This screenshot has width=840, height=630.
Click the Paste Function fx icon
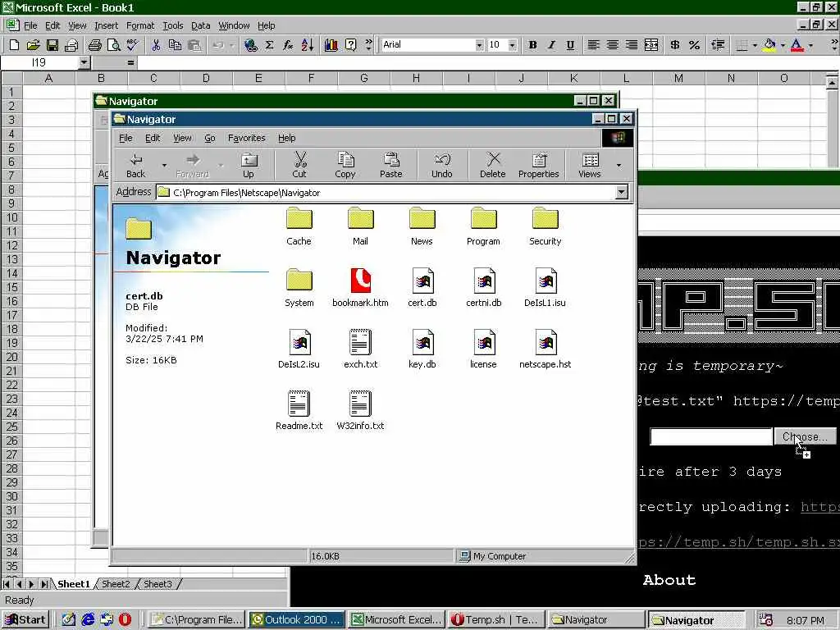pyautogui.click(x=288, y=46)
